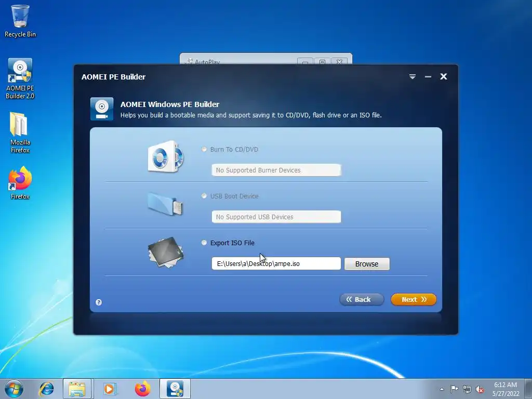Close the AOMEI PE Builder window
Screen dimensions: 532x399
click(x=444, y=77)
